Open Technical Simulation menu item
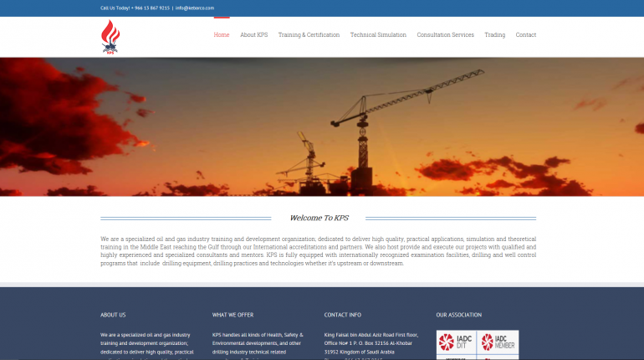 pyautogui.click(x=378, y=35)
